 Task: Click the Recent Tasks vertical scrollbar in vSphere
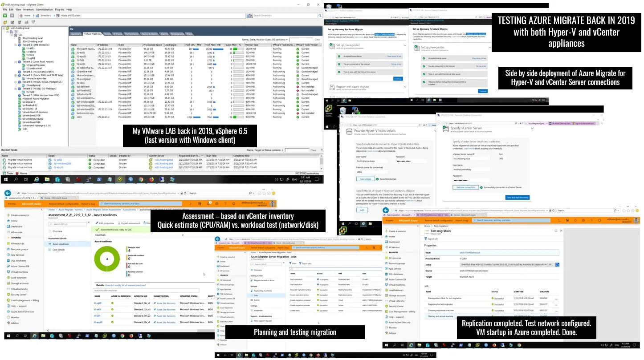(321, 162)
